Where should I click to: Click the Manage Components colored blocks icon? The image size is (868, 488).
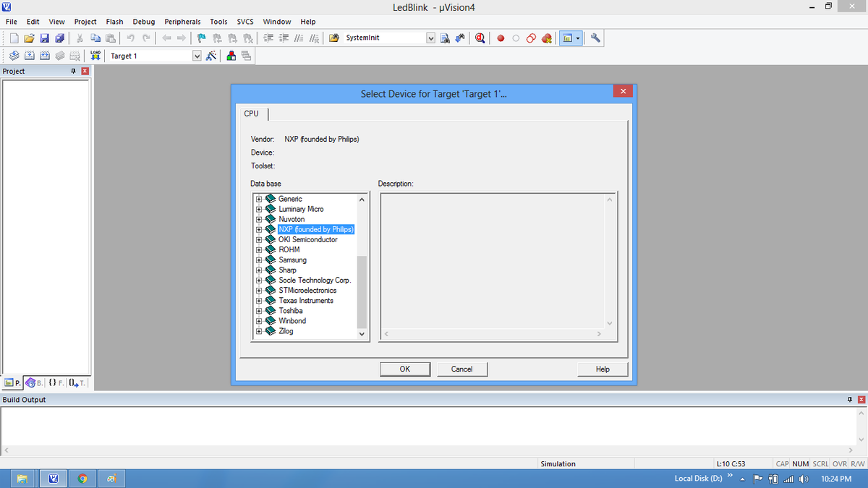(x=231, y=56)
